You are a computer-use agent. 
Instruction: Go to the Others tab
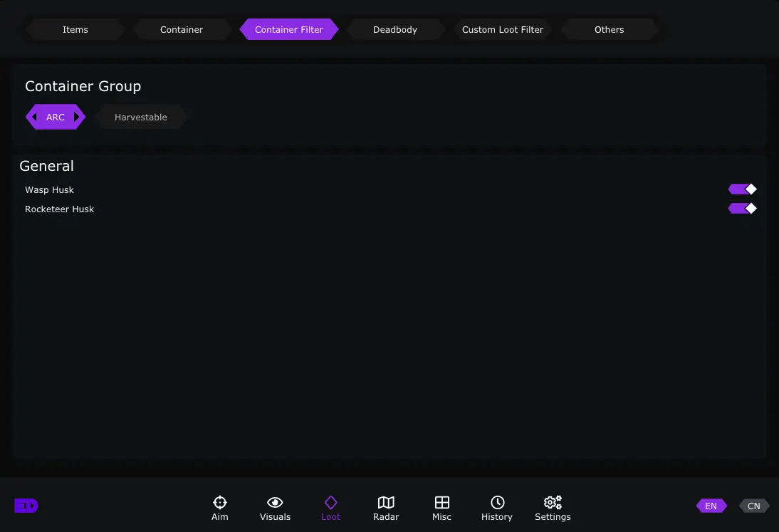click(x=609, y=30)
